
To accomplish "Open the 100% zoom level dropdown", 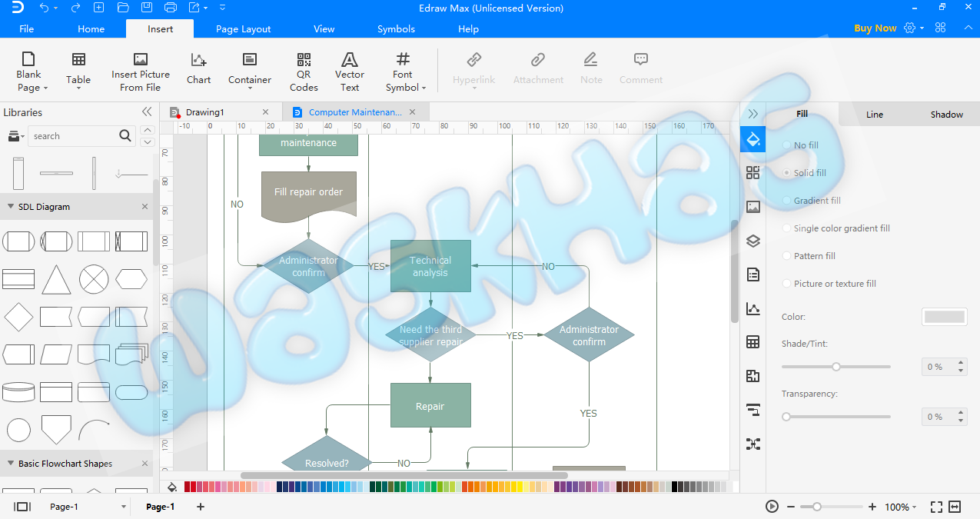I will point(901,507).
